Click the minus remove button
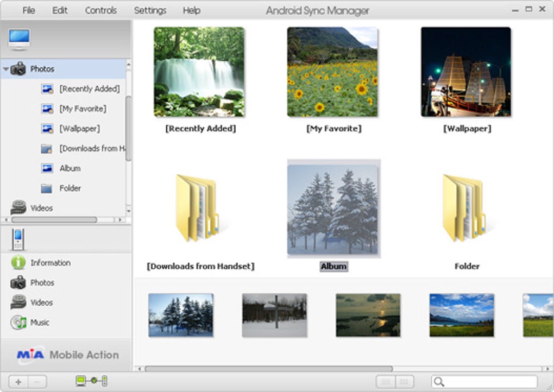 tap(37, 382)
